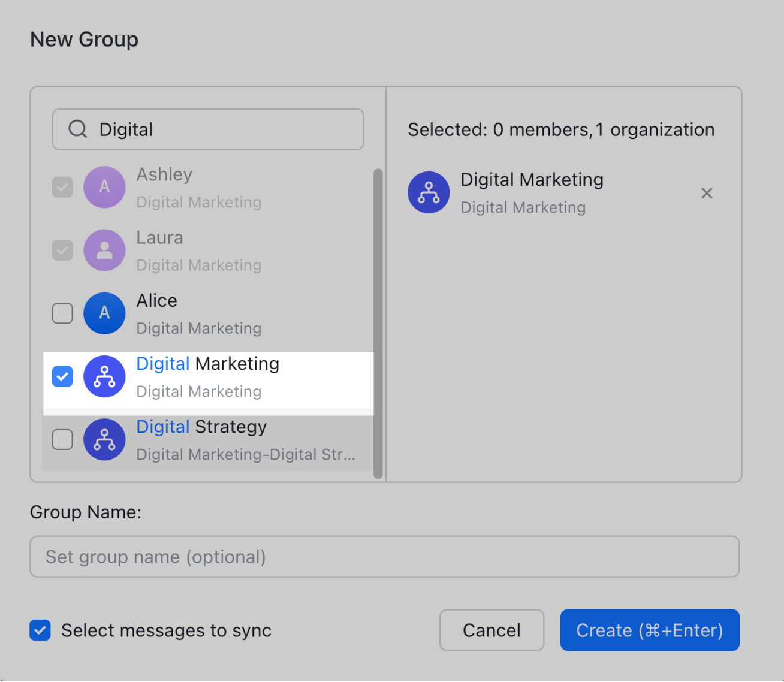The image size is (784, 682).
Task: Remove Digital Marketing using the X icon
Action: click(x=707, y=193)
